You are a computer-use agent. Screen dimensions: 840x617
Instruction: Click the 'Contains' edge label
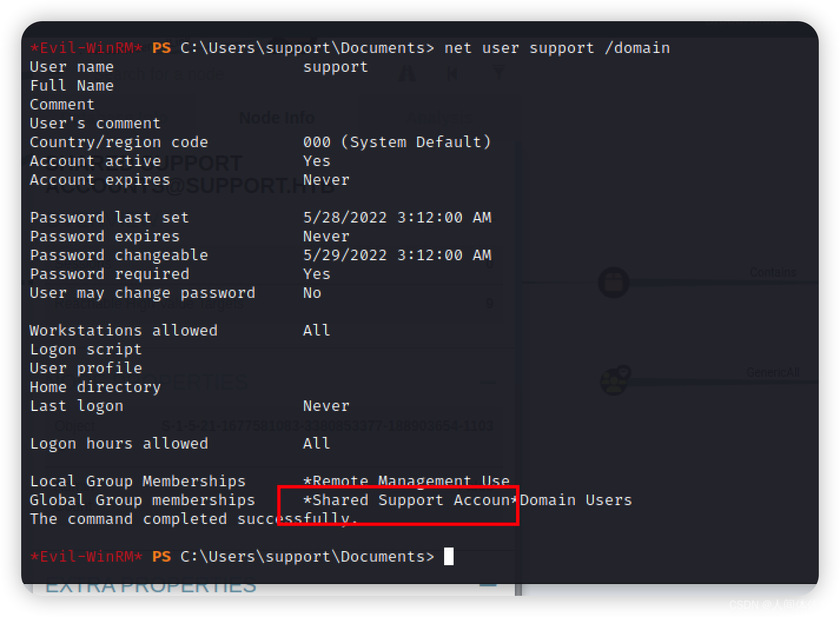[x=773, y=273]
